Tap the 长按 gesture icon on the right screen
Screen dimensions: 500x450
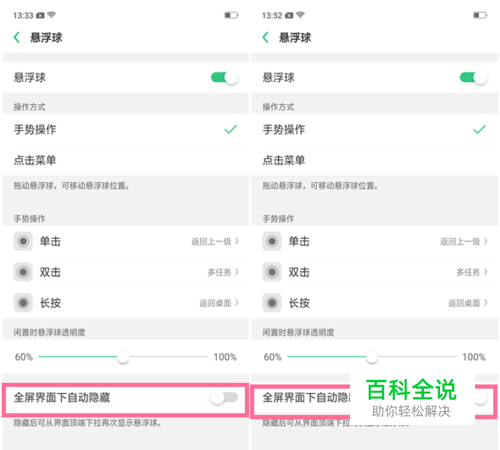click(x=272, y=303)
